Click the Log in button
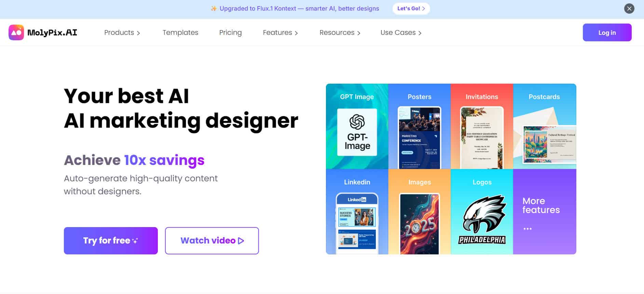The height and width of the screenshot is (294, 644). [607, 32]
